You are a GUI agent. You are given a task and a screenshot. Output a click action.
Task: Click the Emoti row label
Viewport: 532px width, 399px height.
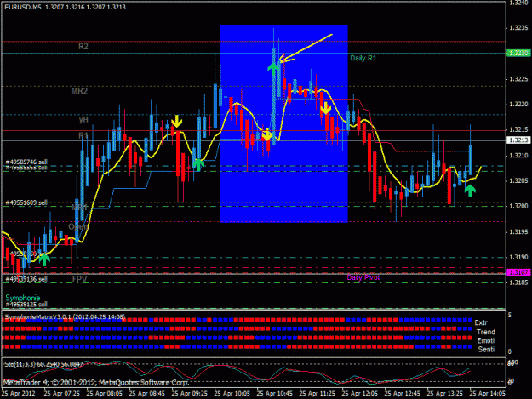pos(486,340)
